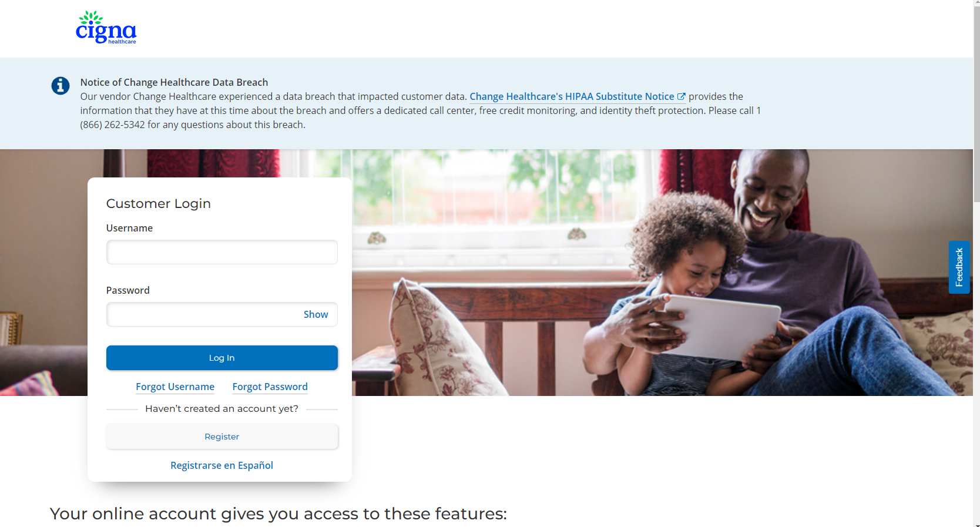Focus the Username input field

(222, 252)
